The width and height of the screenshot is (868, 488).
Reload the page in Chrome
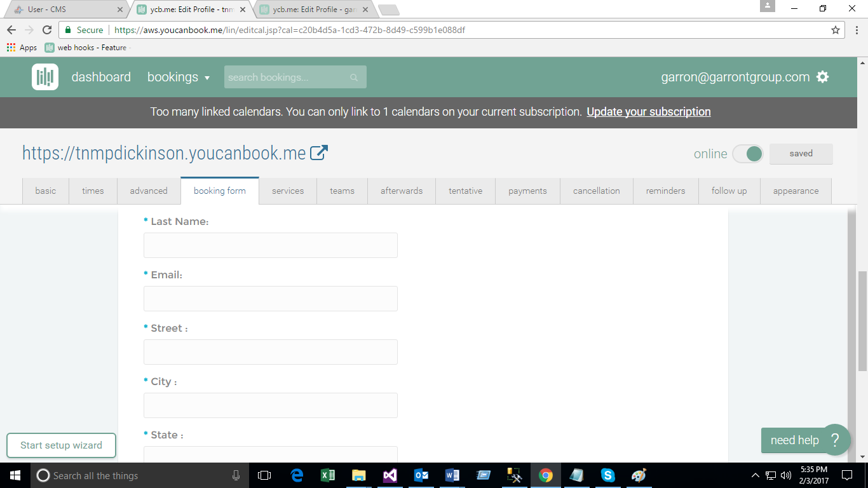(x=47, y=30)
